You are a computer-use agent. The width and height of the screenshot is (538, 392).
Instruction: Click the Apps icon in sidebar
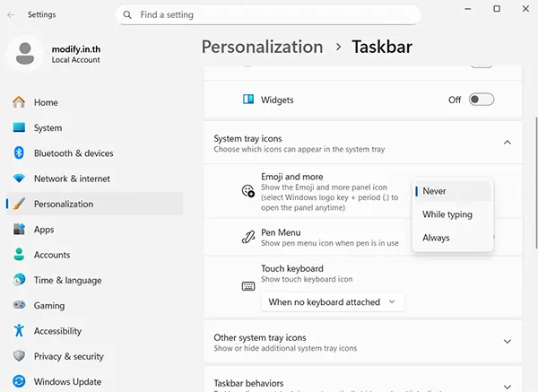click(x=19, y=229)
